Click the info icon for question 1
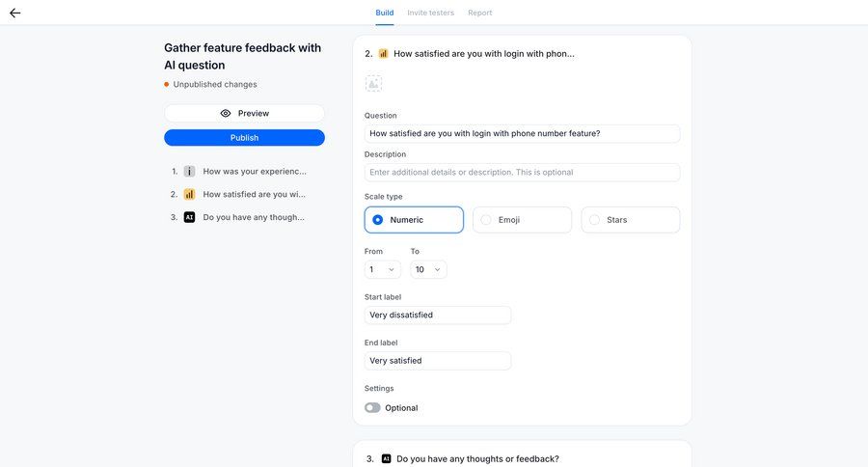 189,171
